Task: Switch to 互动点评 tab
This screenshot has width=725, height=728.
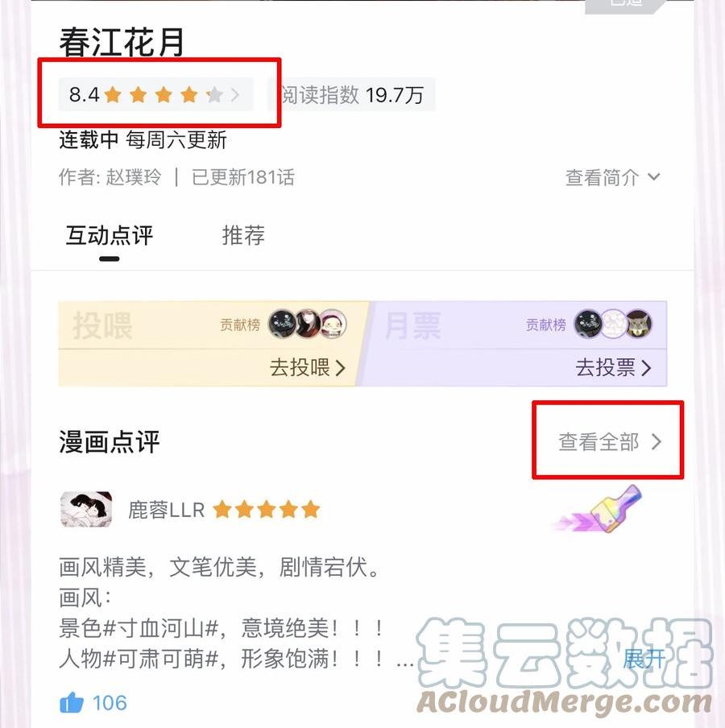Action: pos(109,235)
